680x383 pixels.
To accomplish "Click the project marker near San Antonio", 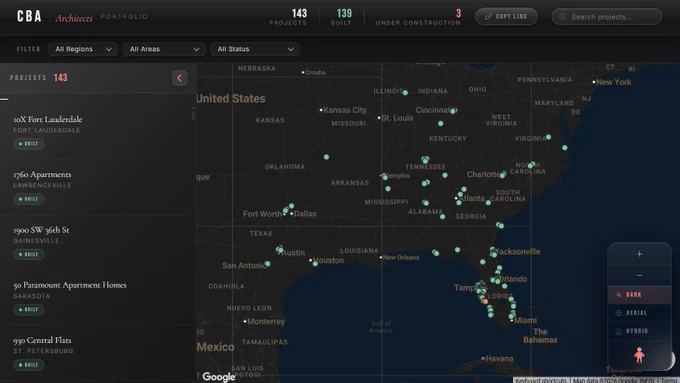I will 268,264.
